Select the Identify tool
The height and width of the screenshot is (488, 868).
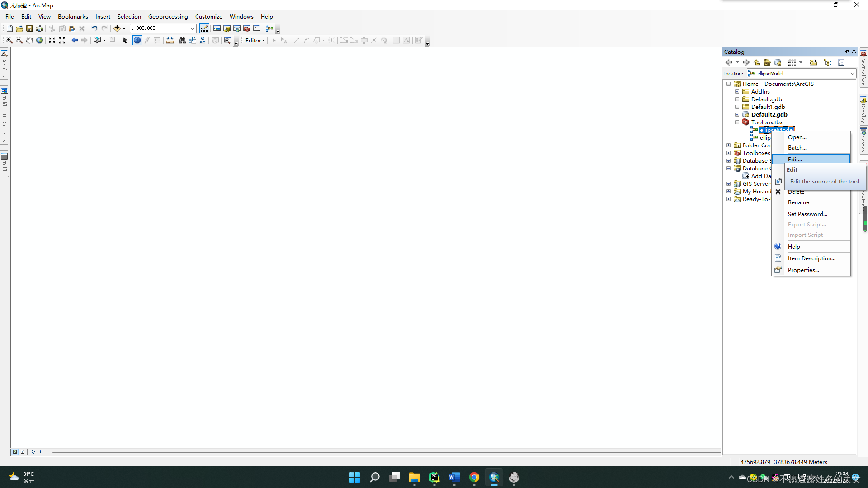(x=137, y=40)
